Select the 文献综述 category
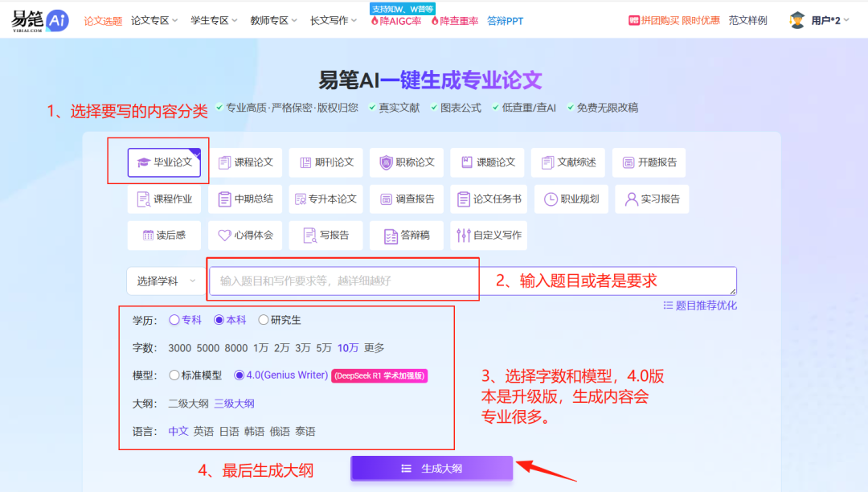 point(568,162)
